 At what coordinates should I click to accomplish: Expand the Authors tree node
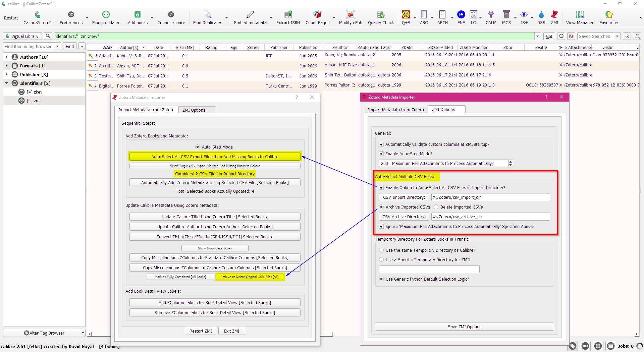(6, 57)
